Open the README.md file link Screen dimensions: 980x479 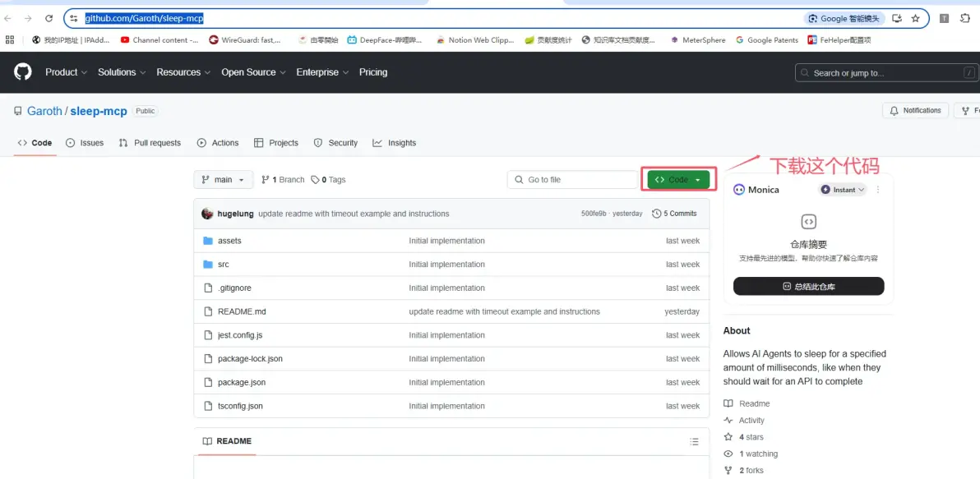click(242, 312)
